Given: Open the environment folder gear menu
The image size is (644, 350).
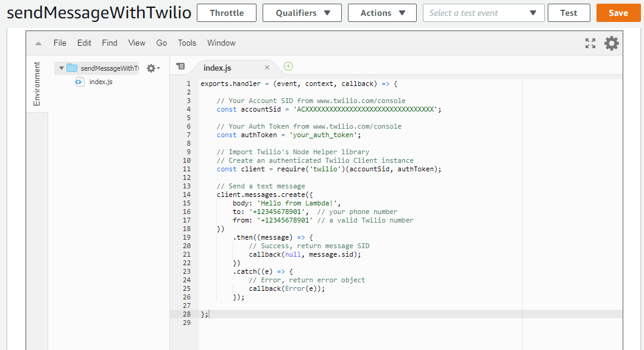Looking at the screenshot, I should (x=153, y=68).
